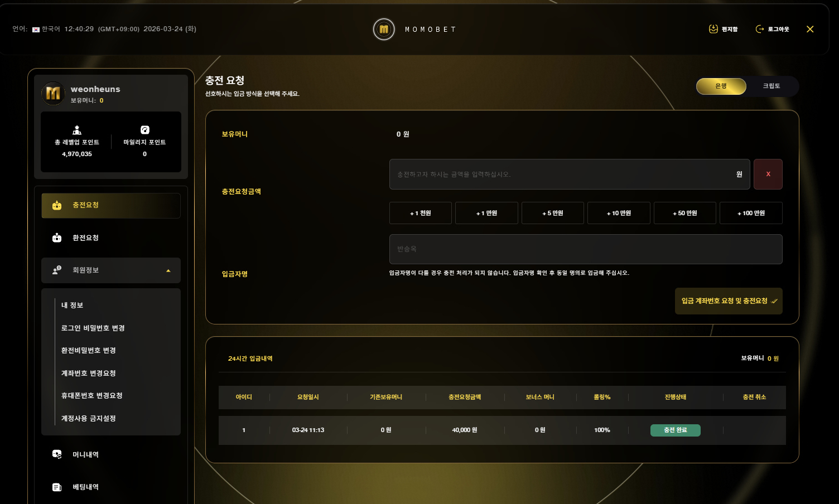
Task: Select the 충전요청 sidebar icon
Action: tap(57, 206)
